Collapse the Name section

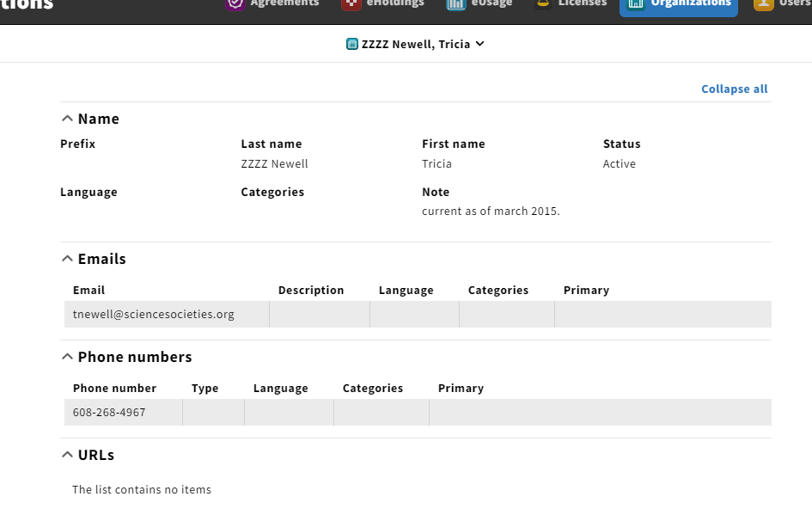(x=67, y=119)
